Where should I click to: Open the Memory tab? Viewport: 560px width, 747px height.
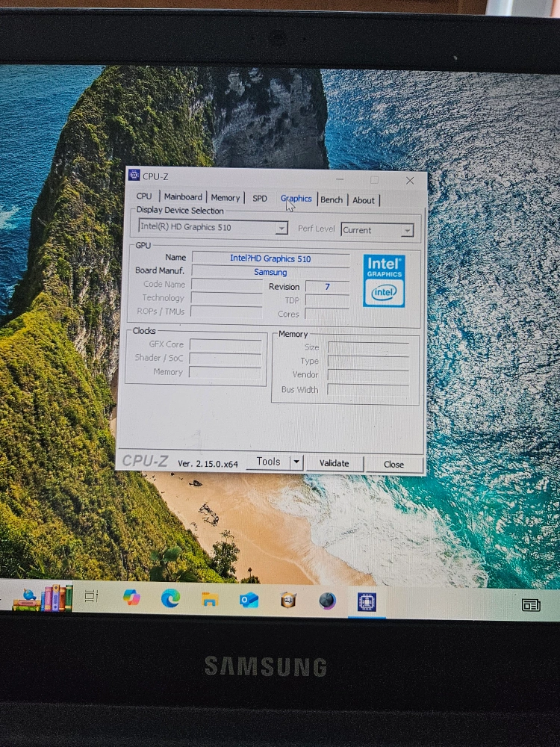(x=225, y=198)
